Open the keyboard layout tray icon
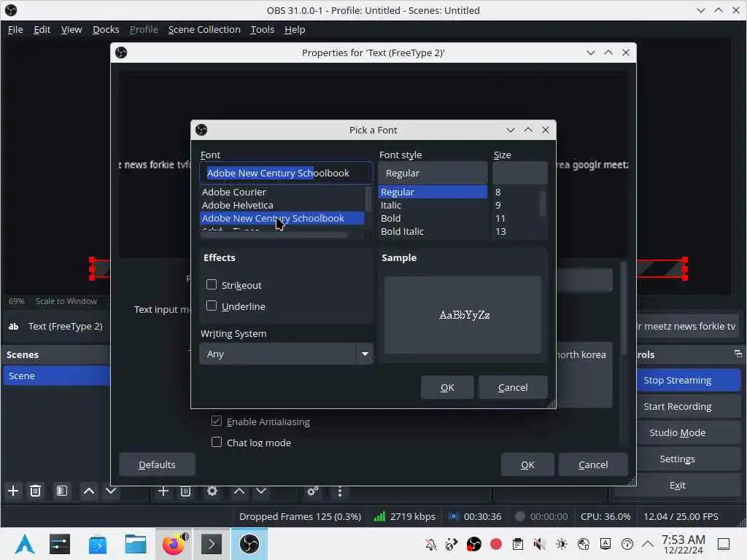The height and width of the screenshot is (560, 747). (x=605, y=544)
